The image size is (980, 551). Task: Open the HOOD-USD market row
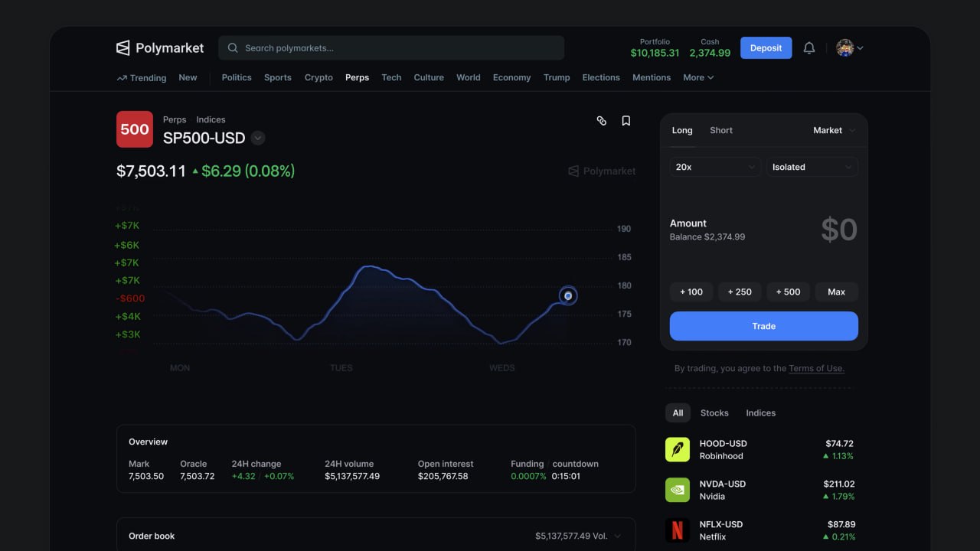pyautogui.click(x=760, y=450)
